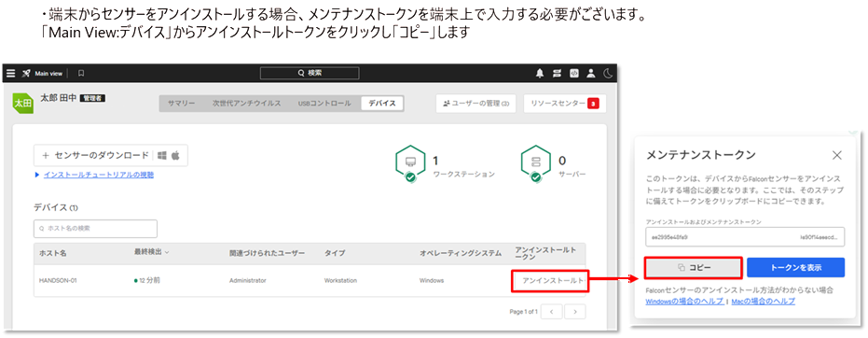Click the ワークステーション count label
This screenshot has width=868, height=338.
(x=464, y=174)
